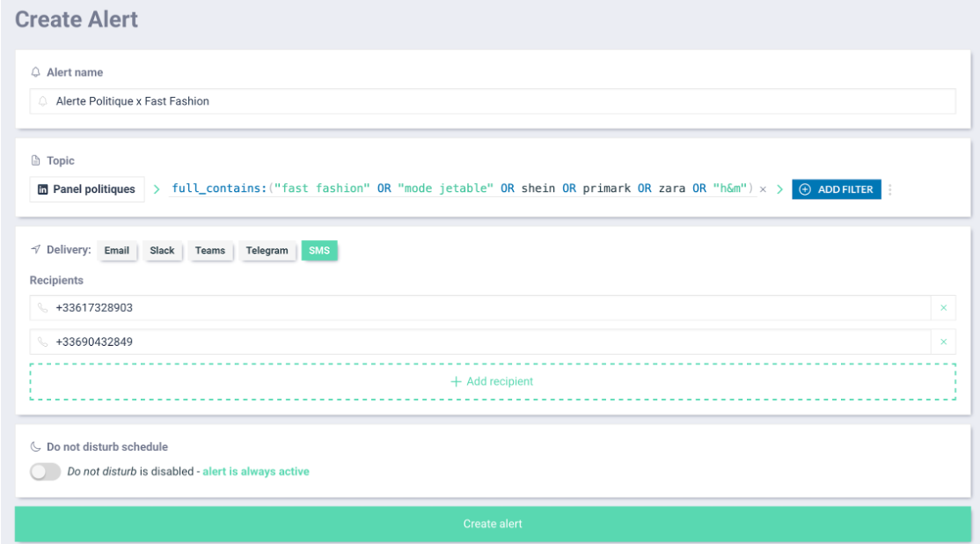980x544 pixels.
Task: Select the Panel politiques topic chip
Action: pyautogui.click(x=87, y=189)
